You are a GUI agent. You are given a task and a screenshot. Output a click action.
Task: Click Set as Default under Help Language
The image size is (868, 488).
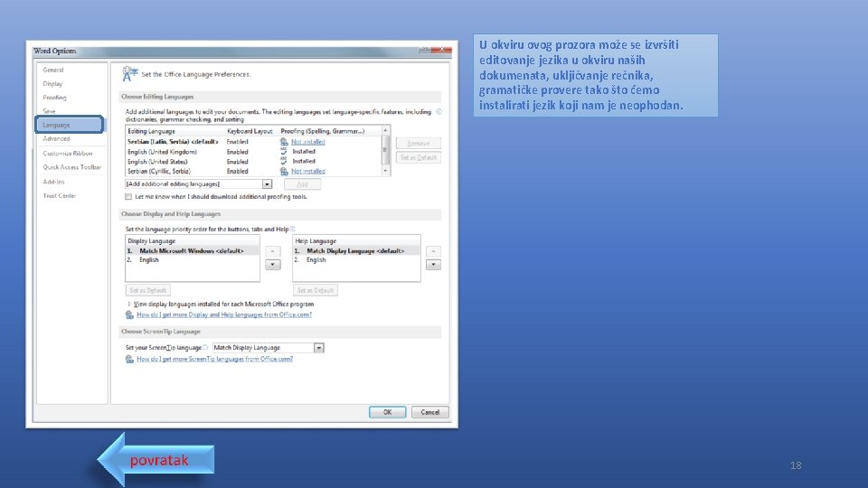tap(315, 290)
